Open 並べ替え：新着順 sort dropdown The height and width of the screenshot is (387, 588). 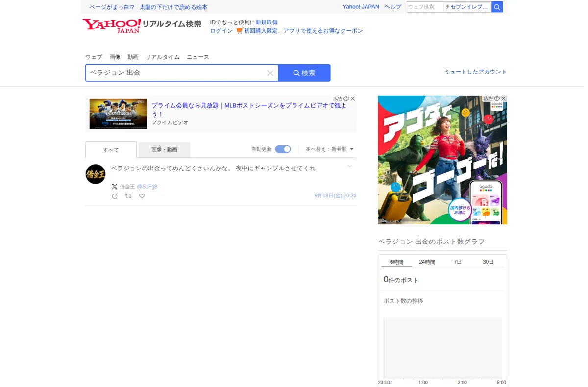329,149
